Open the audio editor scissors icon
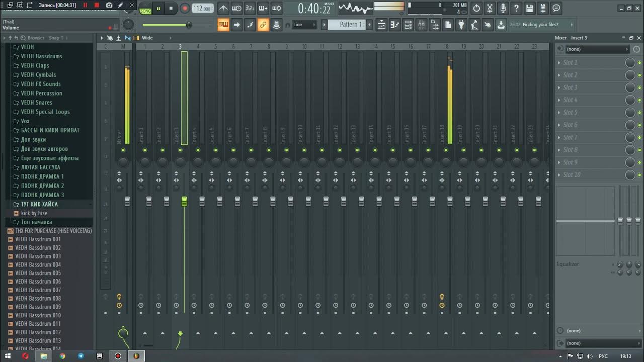 pyautogui.click(x=490, y=8)
